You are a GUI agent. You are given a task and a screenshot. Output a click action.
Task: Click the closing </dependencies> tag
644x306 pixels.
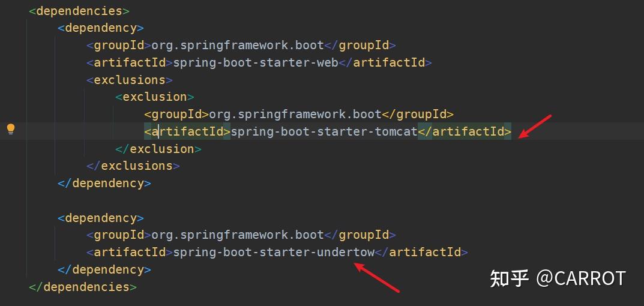click(83, 287)
